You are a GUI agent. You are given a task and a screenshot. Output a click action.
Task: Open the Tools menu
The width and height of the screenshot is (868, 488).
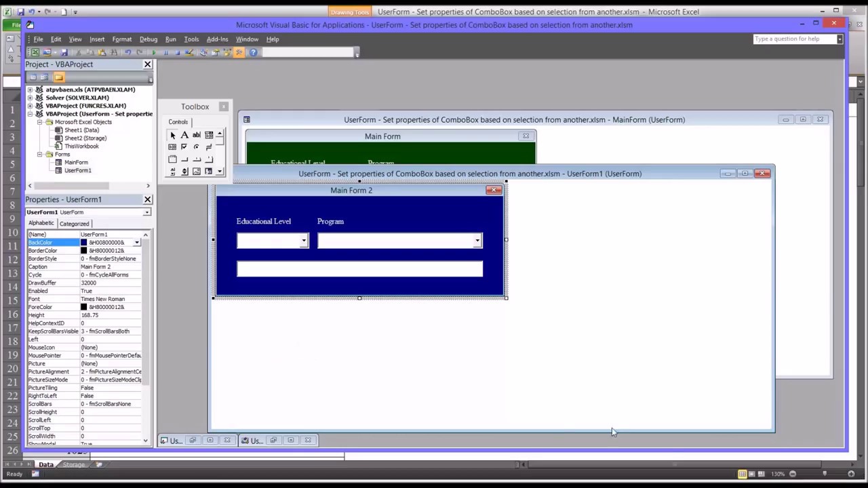click(191, 39)
